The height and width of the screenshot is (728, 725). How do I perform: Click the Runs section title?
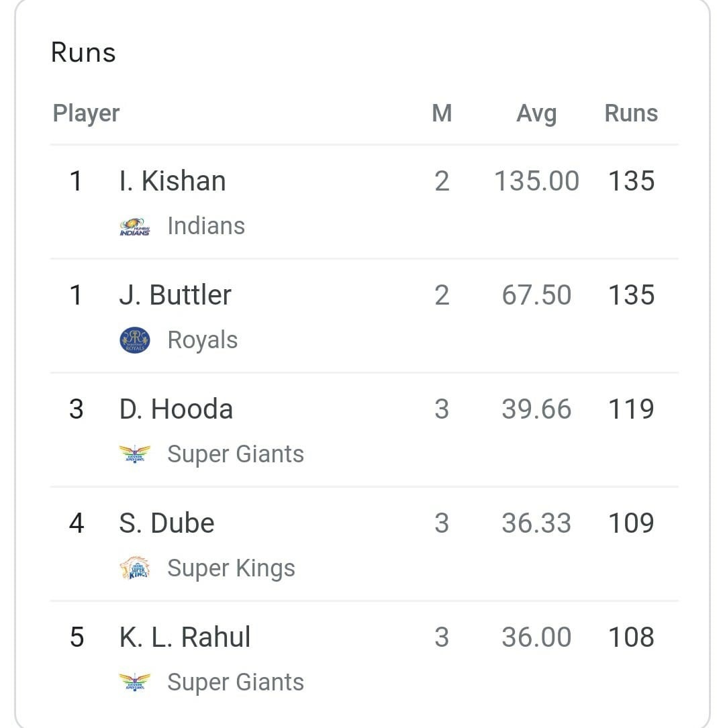(x=83, y=52)
